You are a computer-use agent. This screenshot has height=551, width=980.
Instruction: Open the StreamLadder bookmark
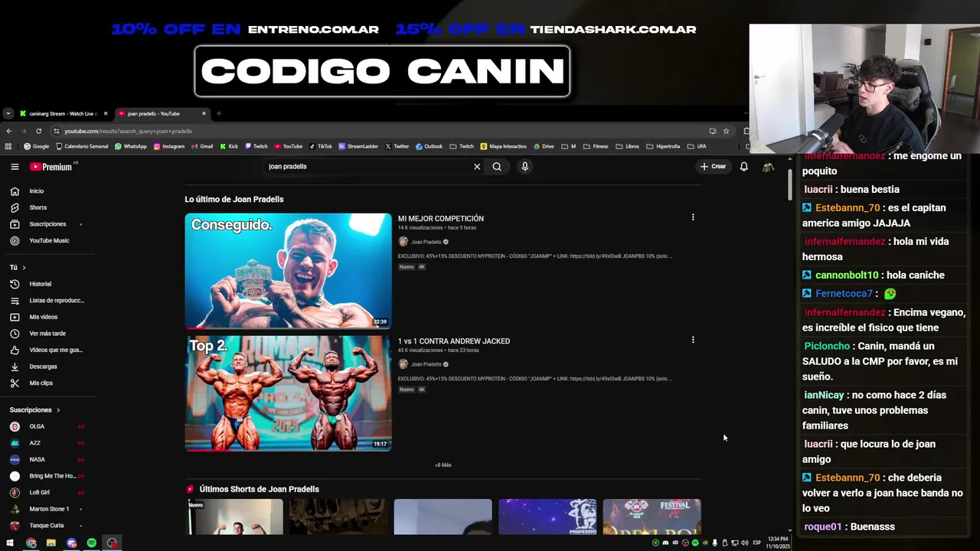tap(358, 146)
